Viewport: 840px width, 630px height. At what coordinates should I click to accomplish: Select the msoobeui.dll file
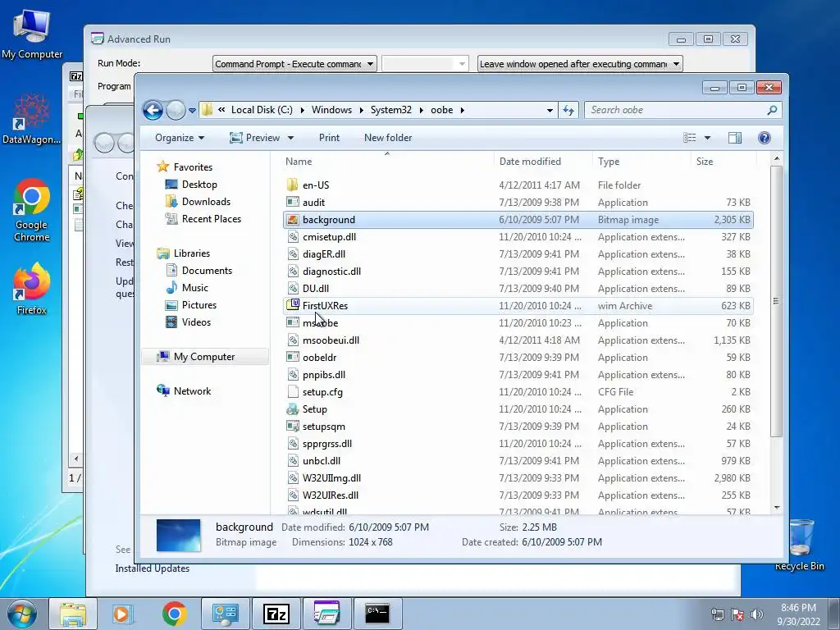(331, 340)
